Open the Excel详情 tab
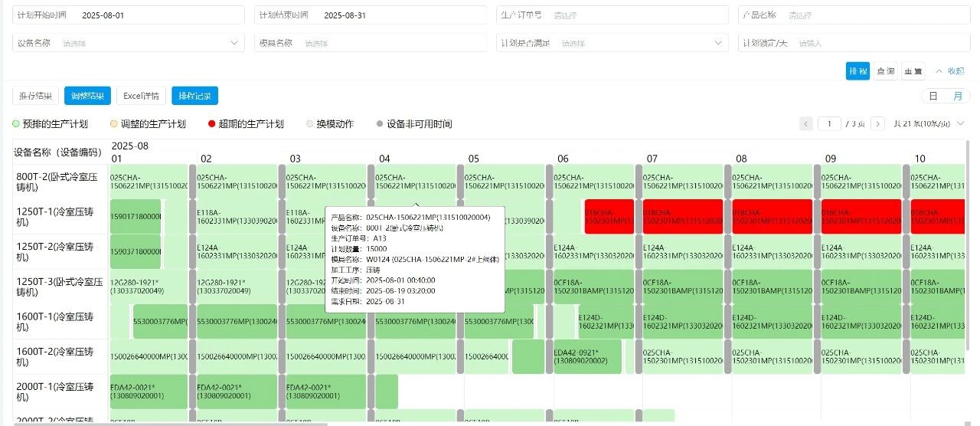 141,96
